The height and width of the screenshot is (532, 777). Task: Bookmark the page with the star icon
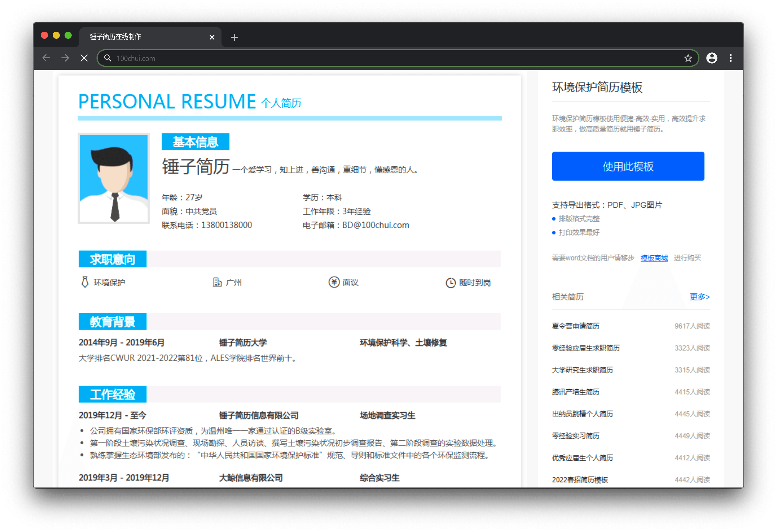pos(688,58)
